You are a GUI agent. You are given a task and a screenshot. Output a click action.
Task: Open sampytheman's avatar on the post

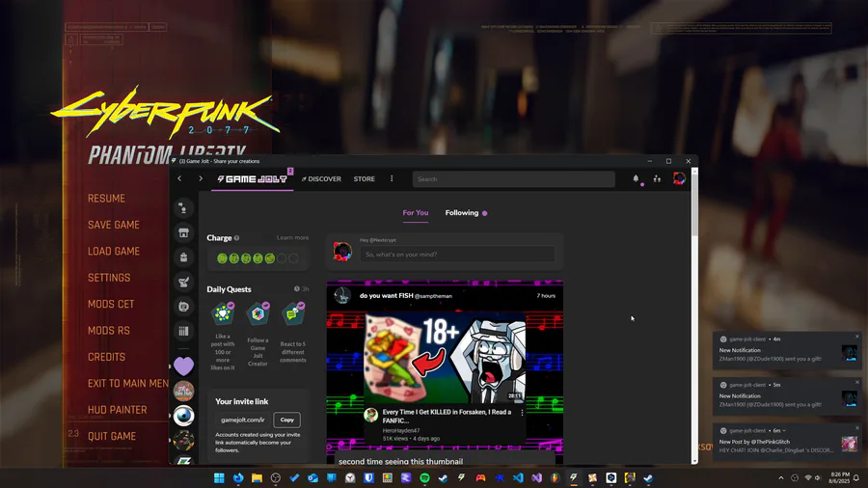342,295
